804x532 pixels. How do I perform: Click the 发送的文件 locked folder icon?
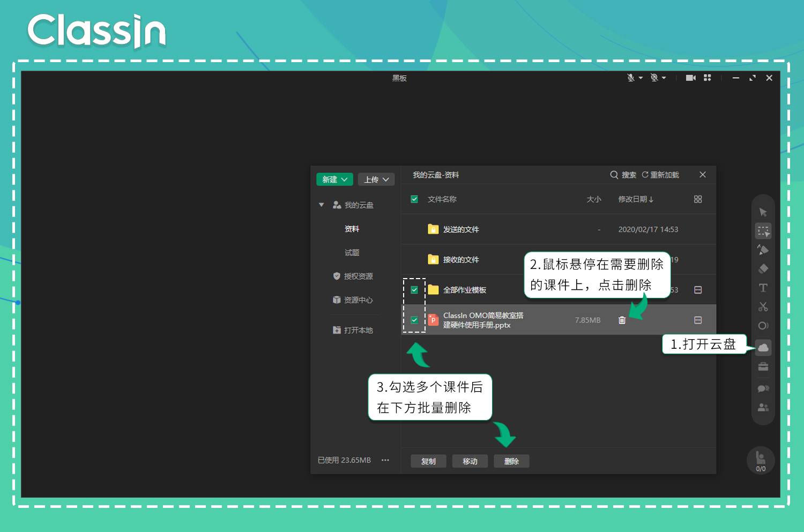click(x=433, y=229)
